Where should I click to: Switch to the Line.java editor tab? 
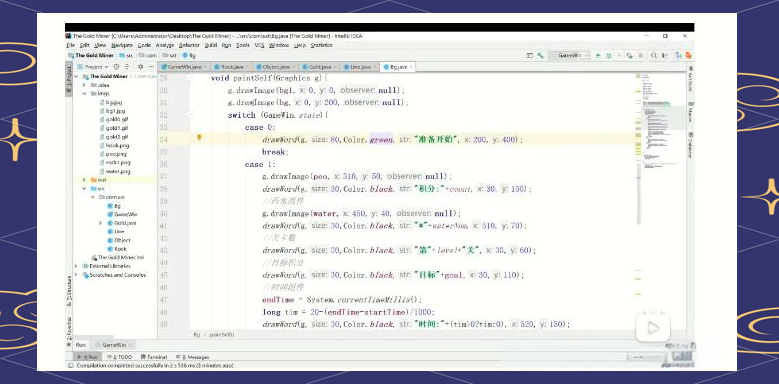[359, 67]
